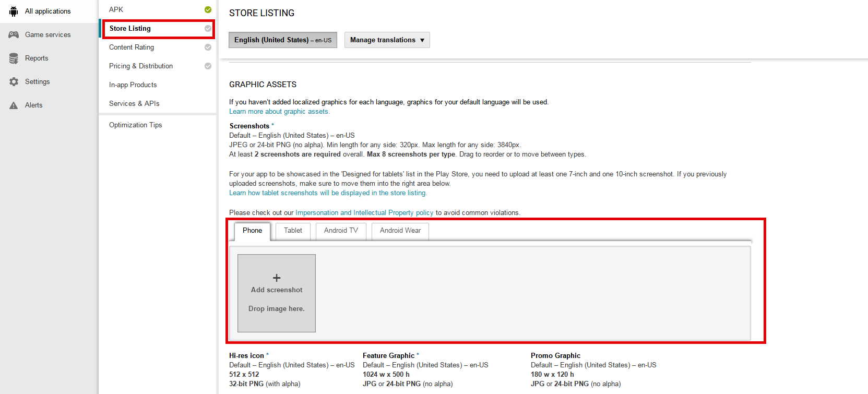Viewport: 868px width, 394px height.
Task: Open All applications in the sidebar
Action: [x=49, y=11]
